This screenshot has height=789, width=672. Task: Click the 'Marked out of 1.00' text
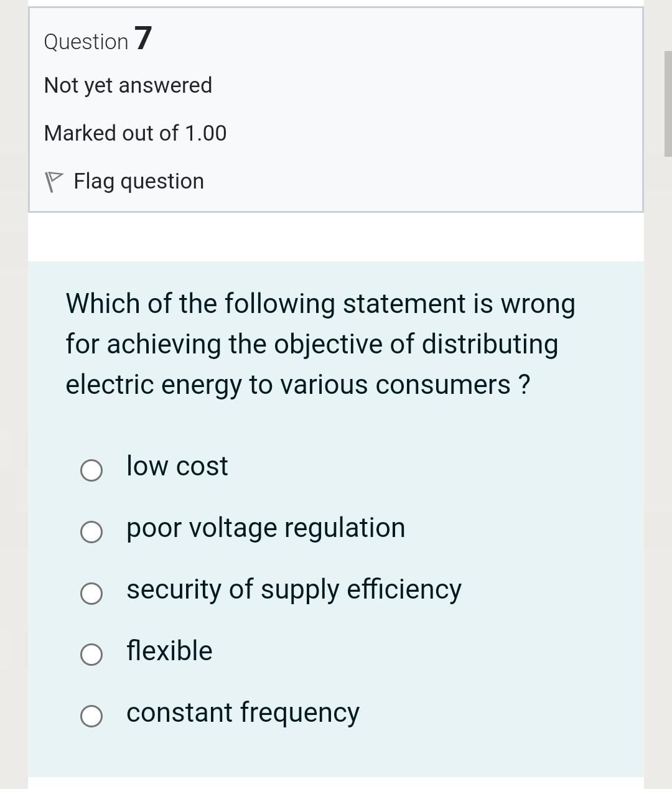135,133
